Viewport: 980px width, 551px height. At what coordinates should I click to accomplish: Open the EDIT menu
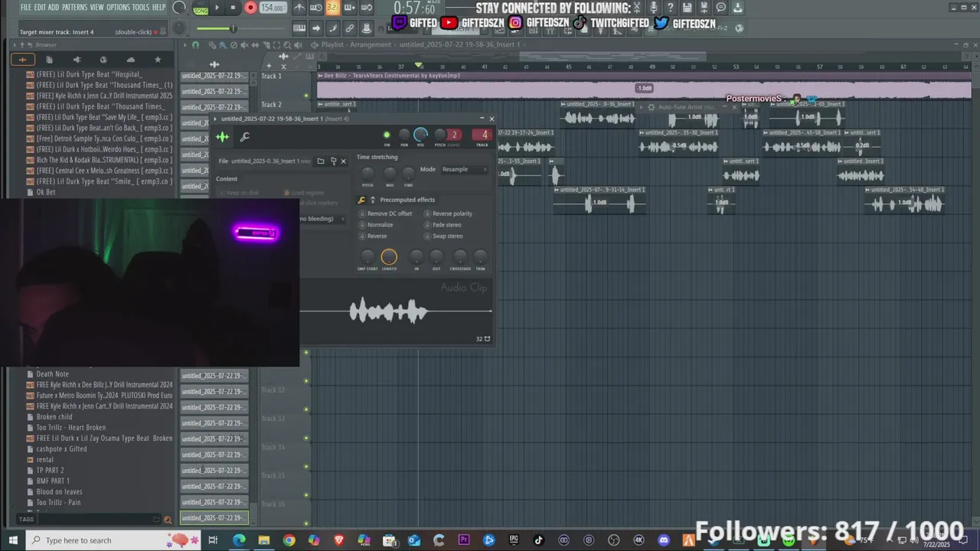point(40,7)
